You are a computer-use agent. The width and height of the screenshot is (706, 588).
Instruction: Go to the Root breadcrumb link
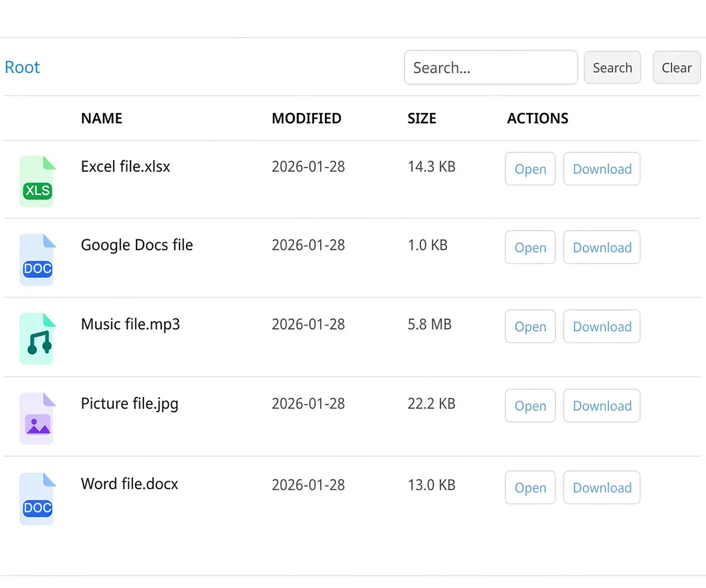click(x=22, y=67)
